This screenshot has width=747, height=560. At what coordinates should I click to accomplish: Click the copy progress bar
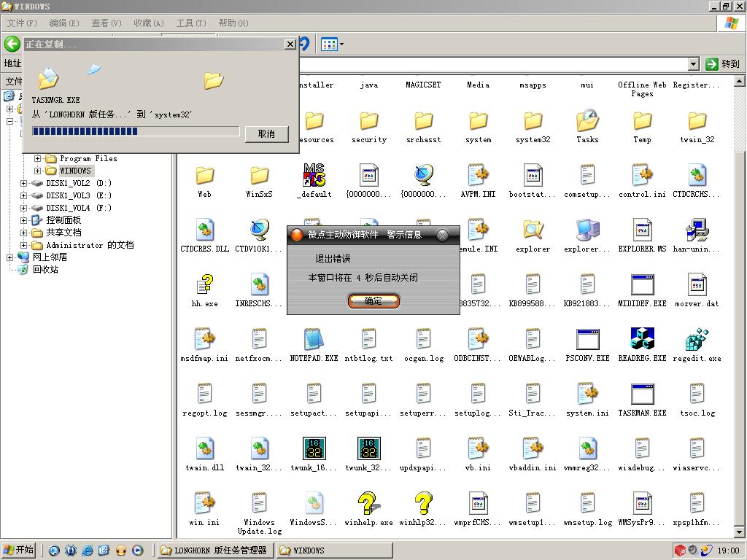click(x=136, y=131)
